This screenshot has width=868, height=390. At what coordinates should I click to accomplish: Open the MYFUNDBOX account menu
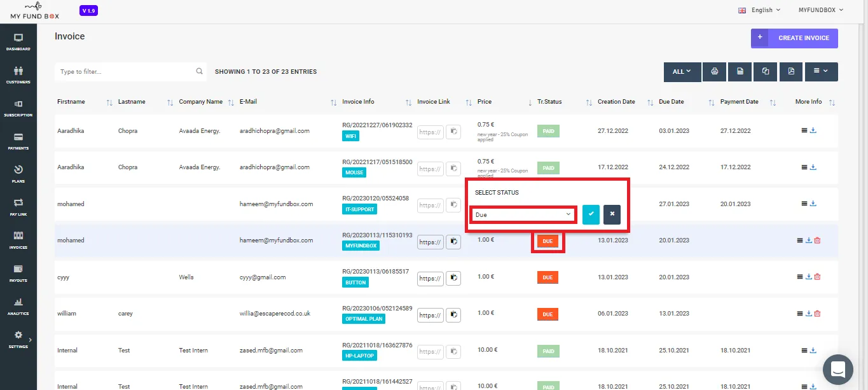[821, 10]
